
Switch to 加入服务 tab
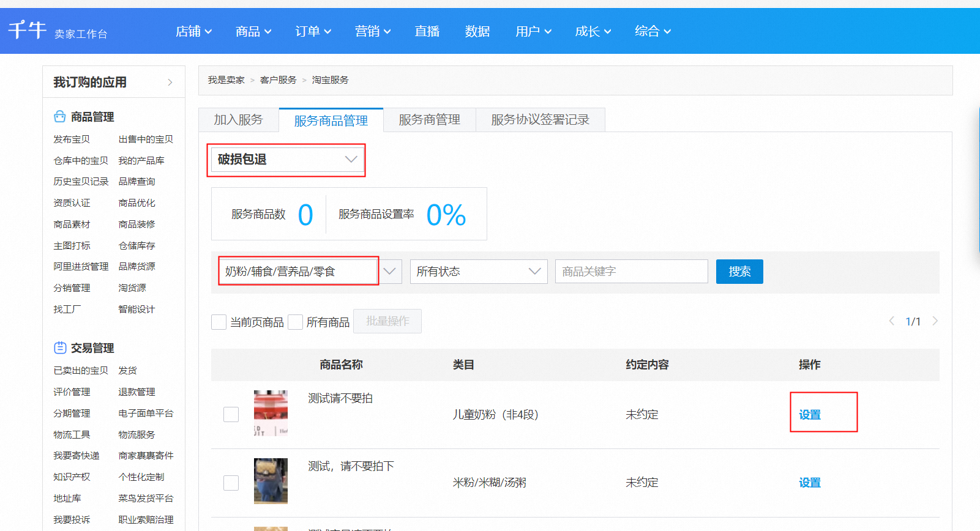coord(239,120)
